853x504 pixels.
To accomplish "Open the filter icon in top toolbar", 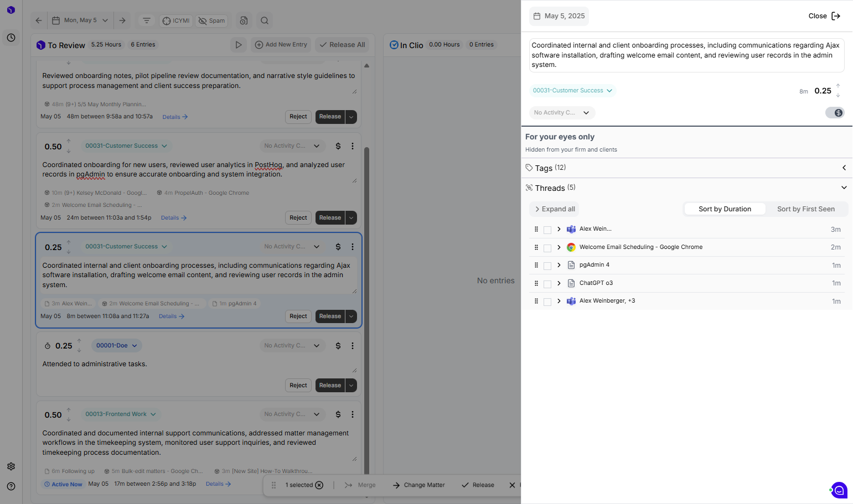I will [x=147, y=20].
